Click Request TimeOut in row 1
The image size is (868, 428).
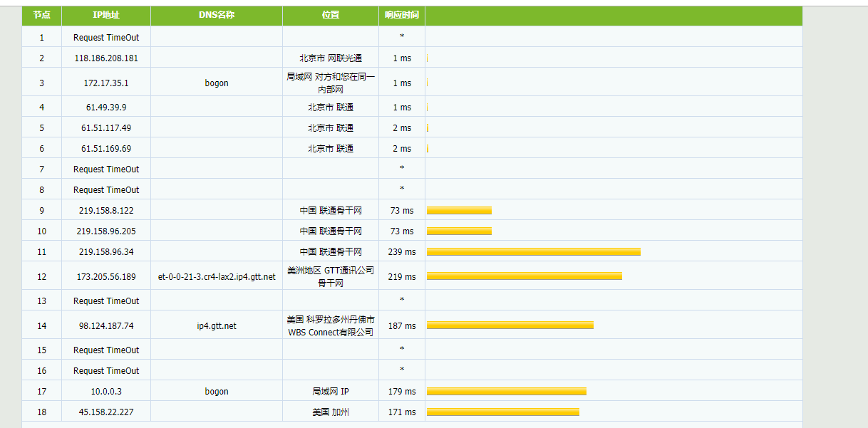106,38
